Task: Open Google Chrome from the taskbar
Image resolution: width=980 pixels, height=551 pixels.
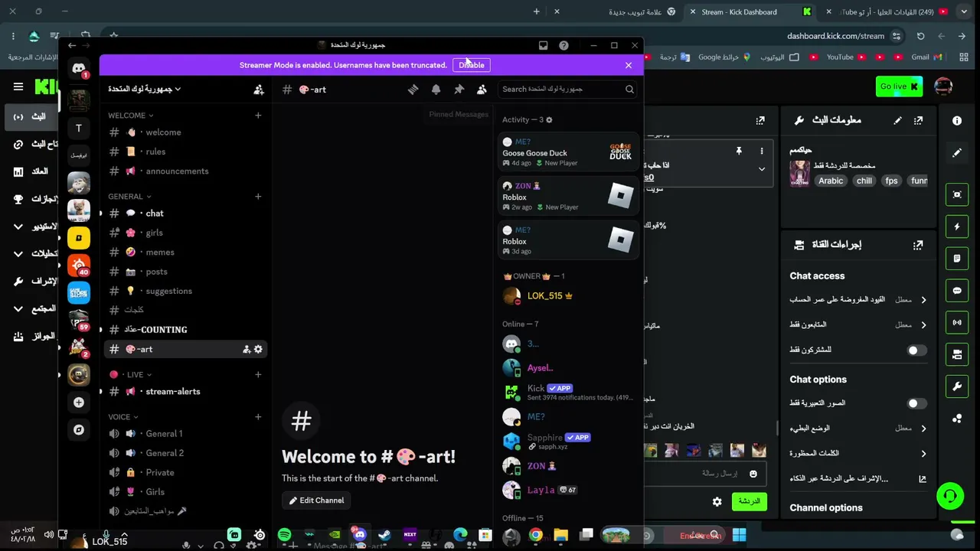Action: [x=535, y=535]
